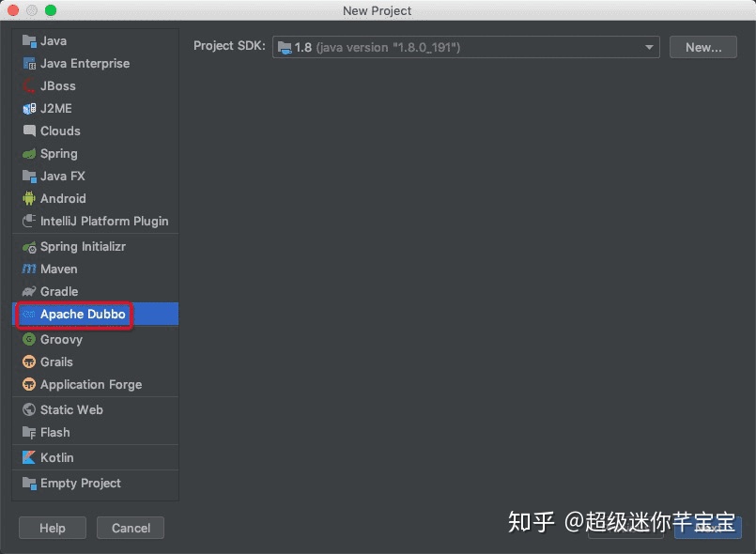Choose "Maven" label in project types
The width and height of the screenshot is (756, 554).
tap(59, 269)
